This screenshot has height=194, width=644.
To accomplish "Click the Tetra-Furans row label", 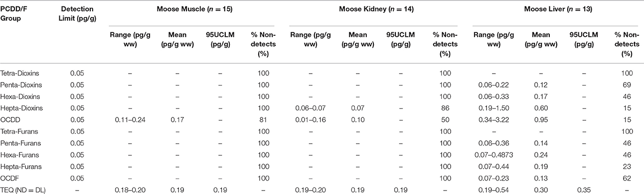I will (x=20, y=131).
